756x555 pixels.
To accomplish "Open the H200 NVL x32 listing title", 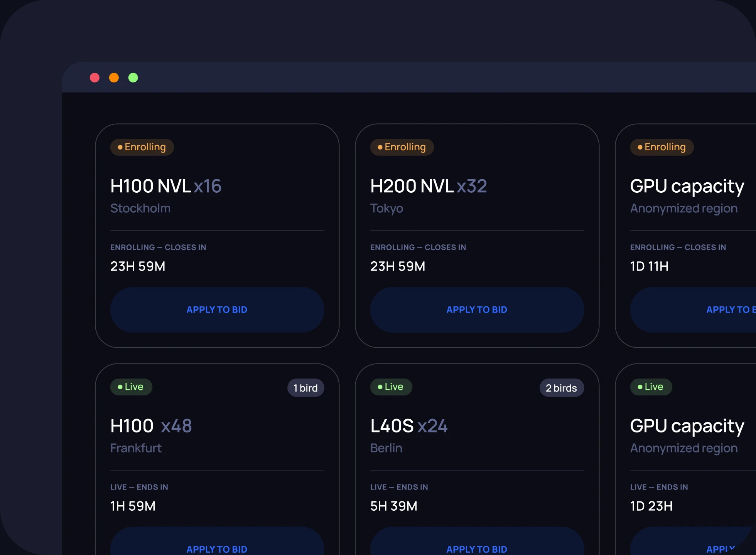I will pyautogui.click(x=429, y=186).
